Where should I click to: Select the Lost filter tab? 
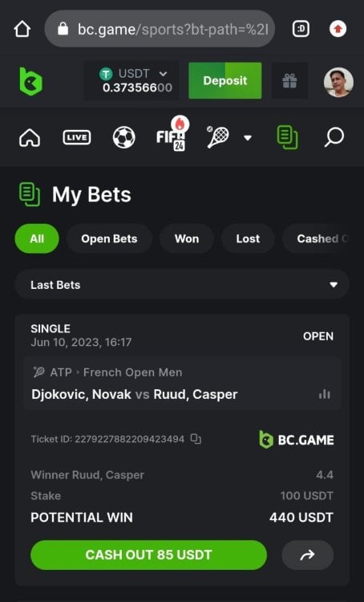[x=248, y=239]
